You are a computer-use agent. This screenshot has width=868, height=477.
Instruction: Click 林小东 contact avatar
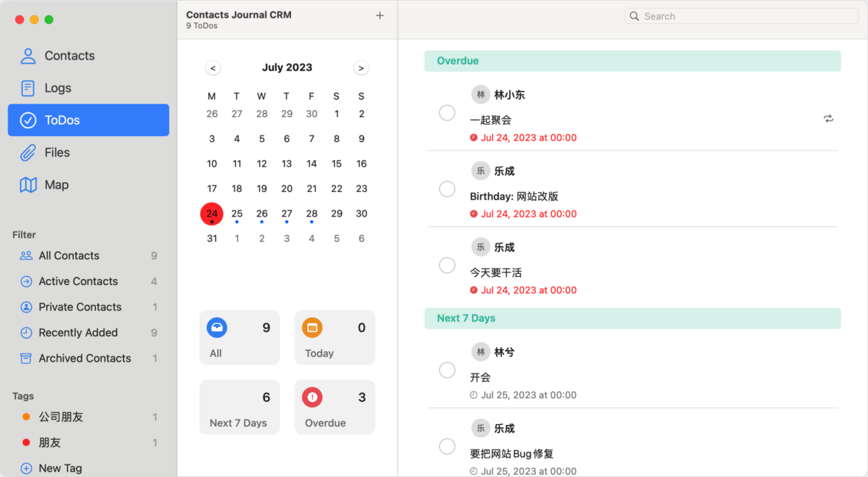(x=480, y=95)
